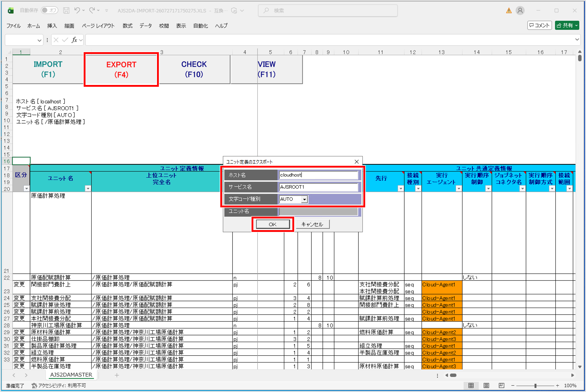Toggle the AutoSave switch
The image size is (586, 392).
click(49, 10)
